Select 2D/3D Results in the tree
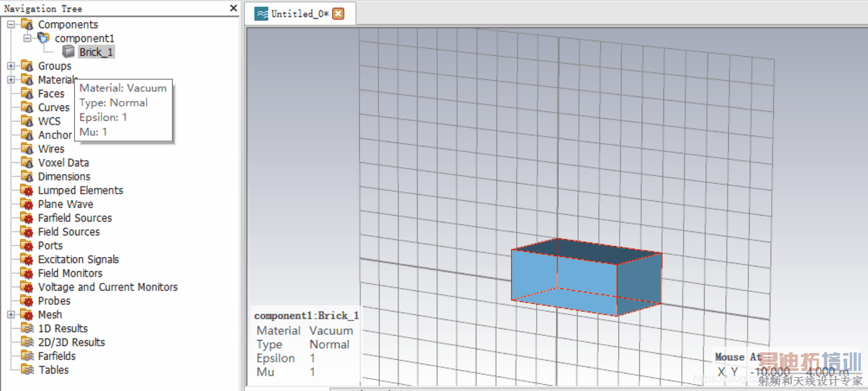This screenshot has height=391, width=868. pyautogui.click(x=72, y=342)
